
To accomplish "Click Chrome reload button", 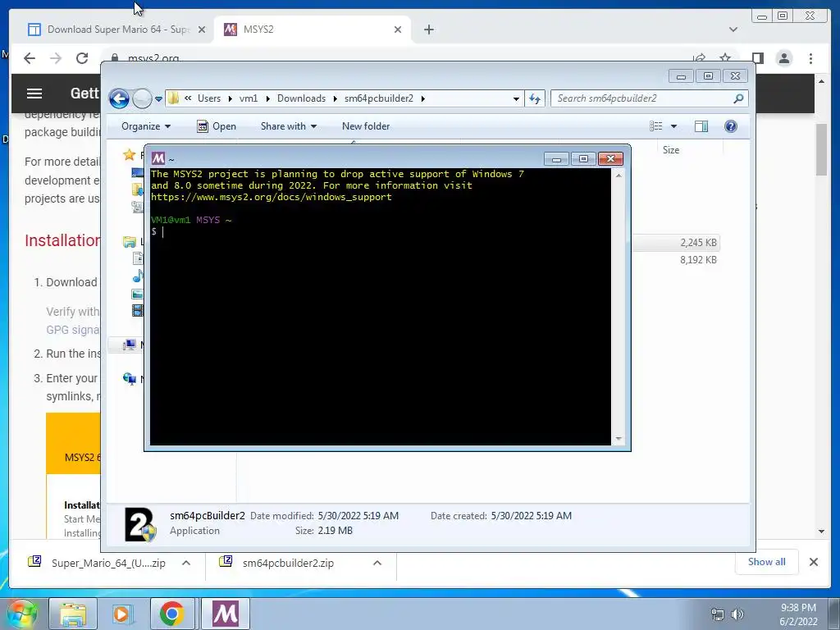I will [82, 58].
